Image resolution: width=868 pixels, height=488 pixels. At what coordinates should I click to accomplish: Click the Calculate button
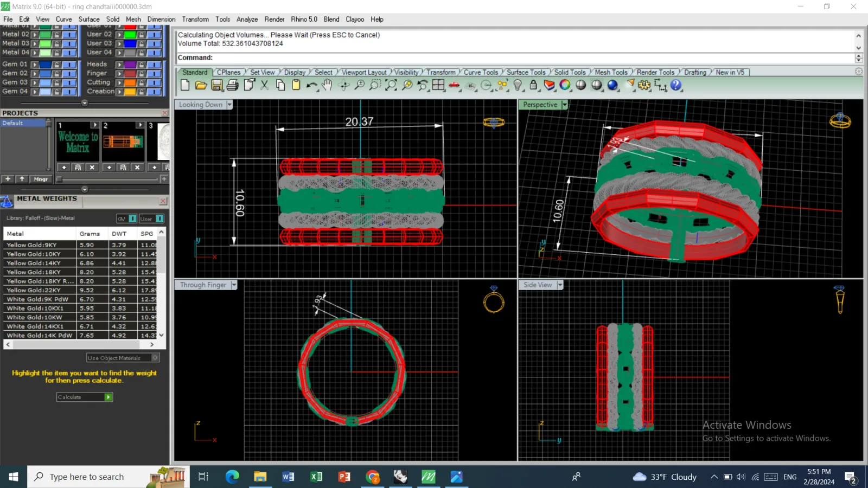[84, 397]
